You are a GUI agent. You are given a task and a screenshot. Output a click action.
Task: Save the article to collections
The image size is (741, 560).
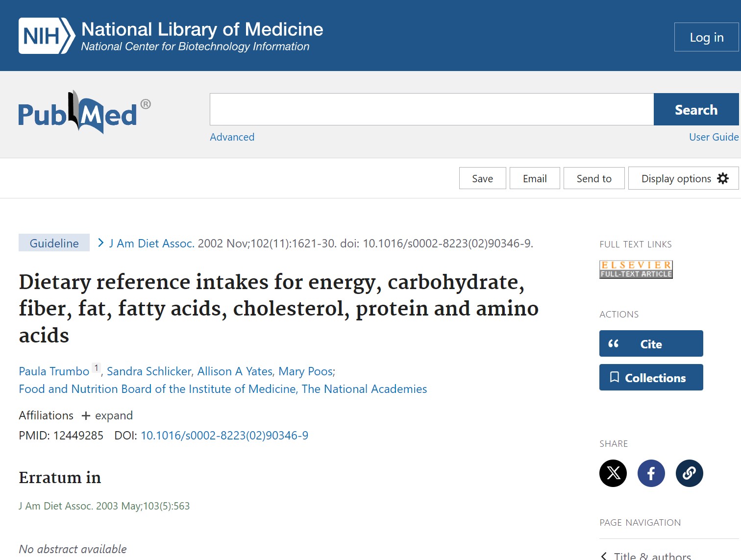(x=651, y=377)
